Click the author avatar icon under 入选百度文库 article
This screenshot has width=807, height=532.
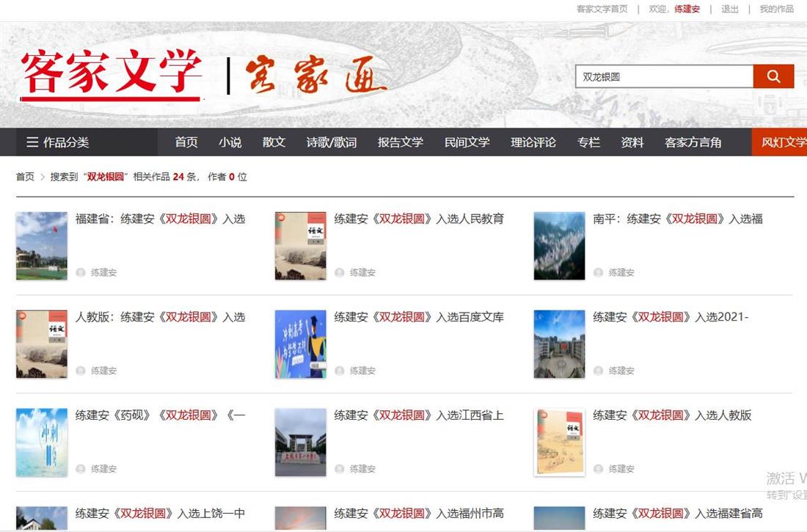pyautogui.click(x=340, y=371)
